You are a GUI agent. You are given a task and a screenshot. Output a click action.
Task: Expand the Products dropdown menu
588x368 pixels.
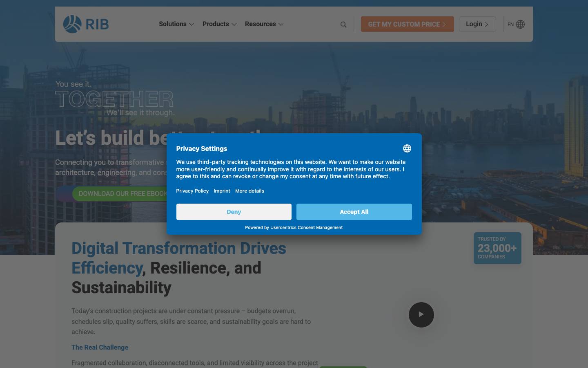point(220,24)
